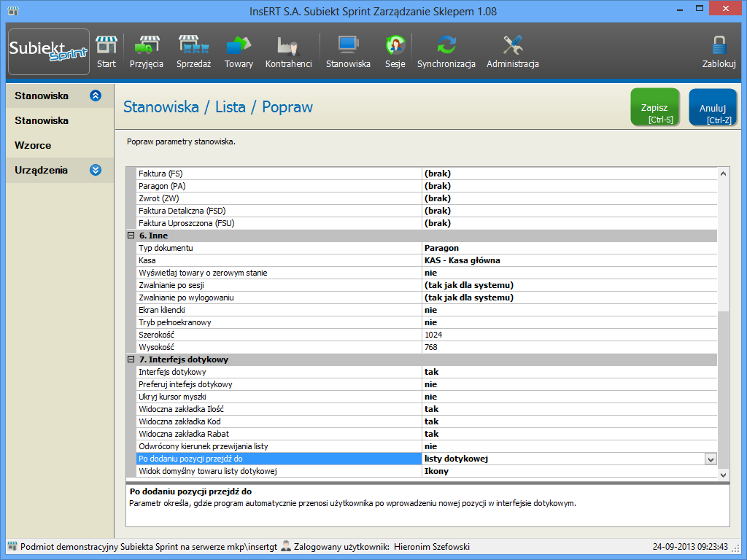Image resolution: width=747 pixels, height=560 pixels.
Task: Select the 'Widoczna zakładka Kod' row
Action: click(426, 421)
